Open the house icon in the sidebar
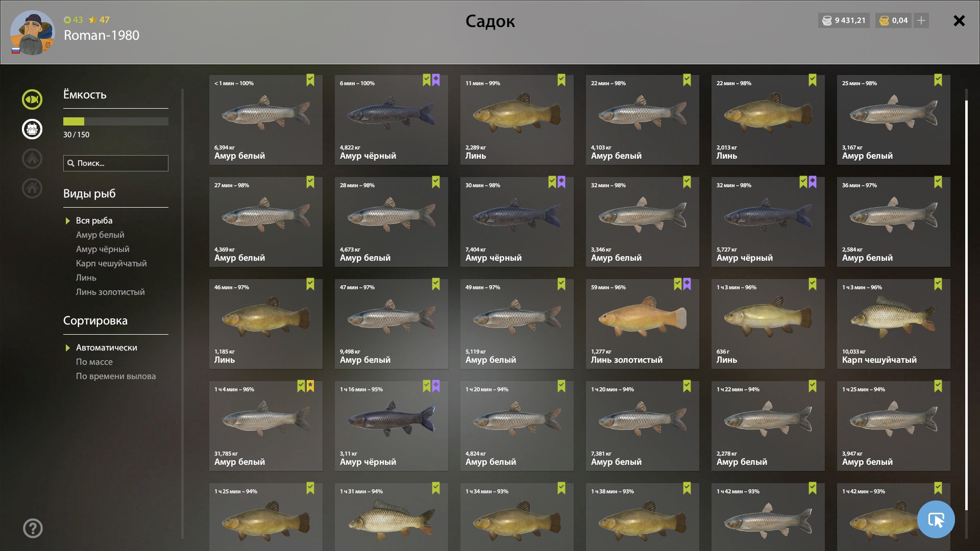 tap(32, 188)
